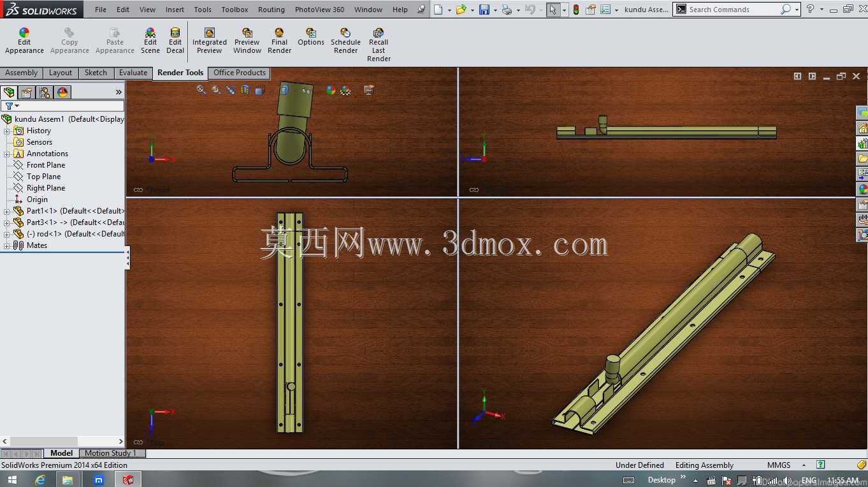Open Internet Explorer from taskbar
868x487 pixels.
[x=40, y=480]
